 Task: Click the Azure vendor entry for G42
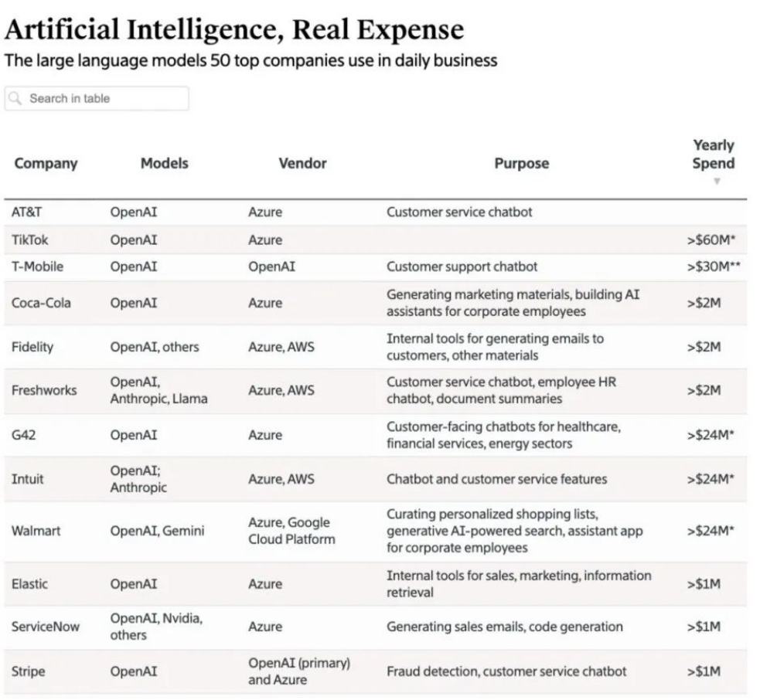pyautogui.click(x=268, y=434)
